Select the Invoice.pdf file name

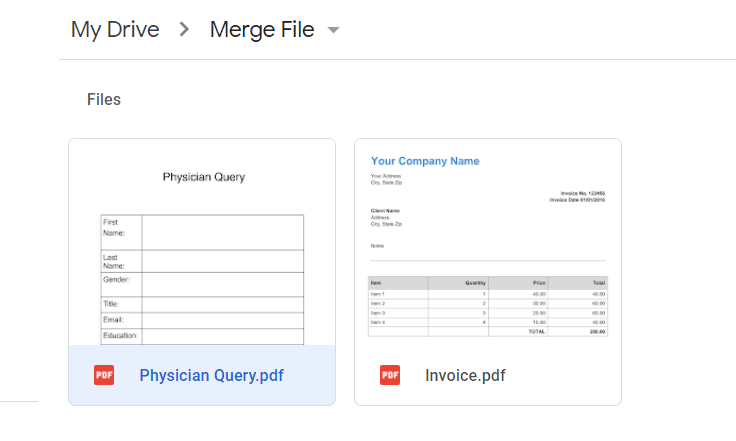[x=465, y=376]
